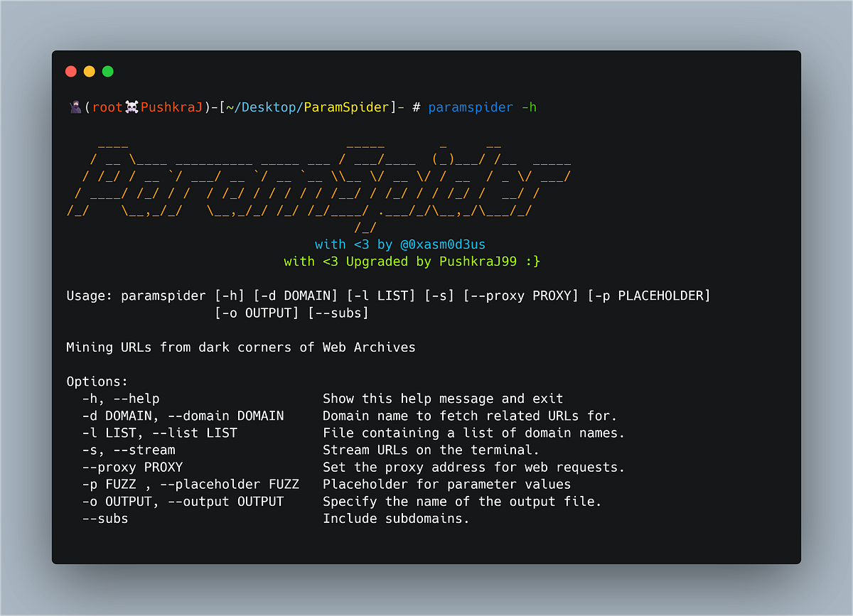Click the --subs option line

coord(276,518)
